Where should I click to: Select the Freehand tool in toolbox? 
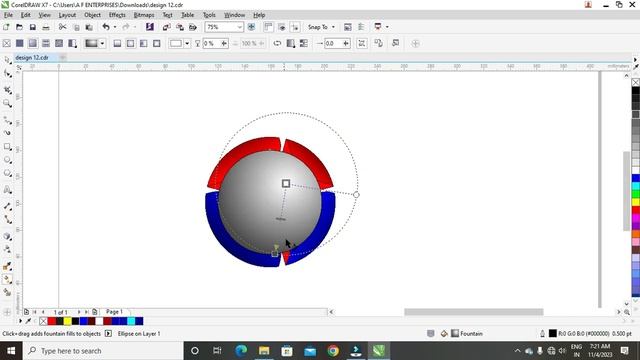coord(7,120)
